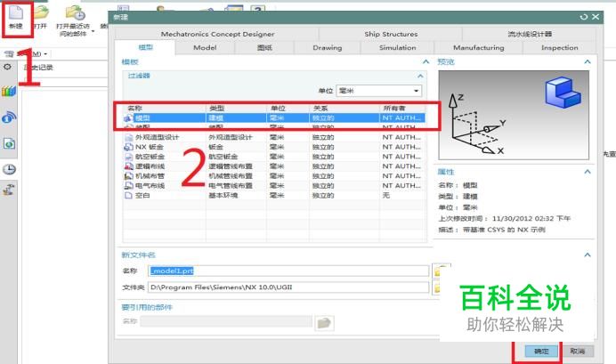Click the preview thumbnail image
Viewport: 616px width, 364px height.
point(514,115)
